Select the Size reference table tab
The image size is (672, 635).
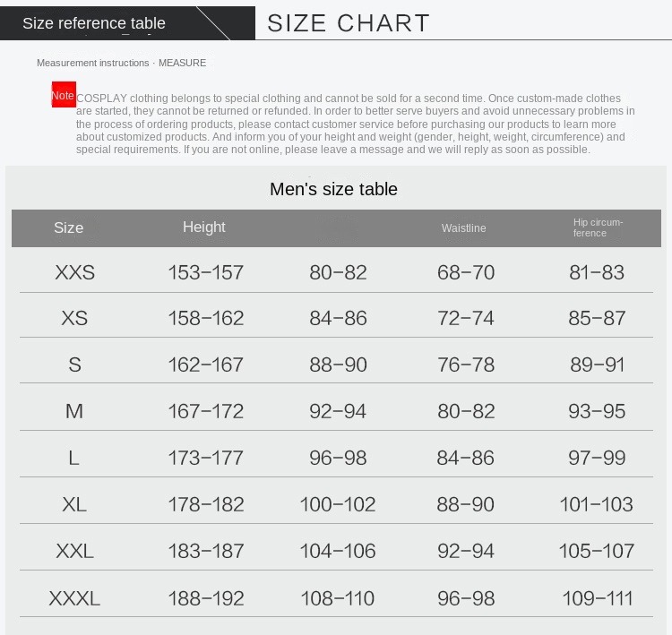94,23
